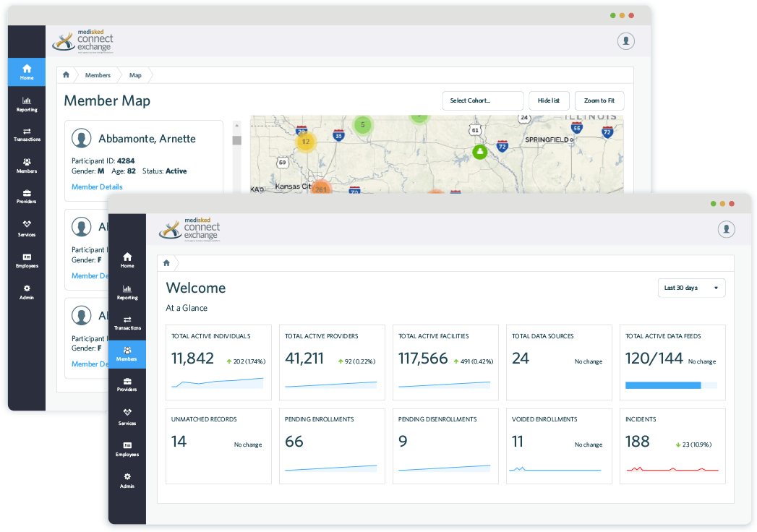Screen dimensions: 757x532
Task: Click the member list scrollbar thumb
Action: (x=236, y=140)
